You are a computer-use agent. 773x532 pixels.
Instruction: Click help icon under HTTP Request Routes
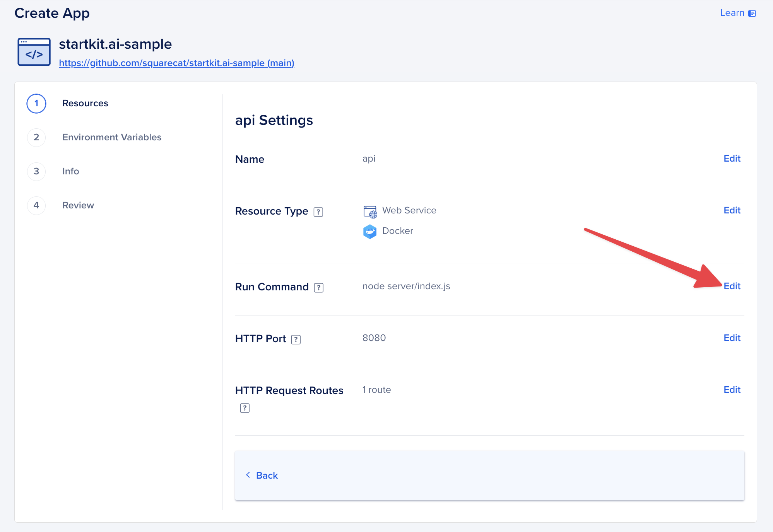[x=245, y=408]
